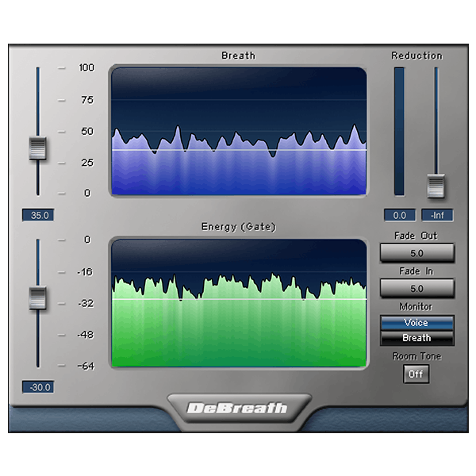Click the -48 mark on Energy scale

click(x=84, y=335)
